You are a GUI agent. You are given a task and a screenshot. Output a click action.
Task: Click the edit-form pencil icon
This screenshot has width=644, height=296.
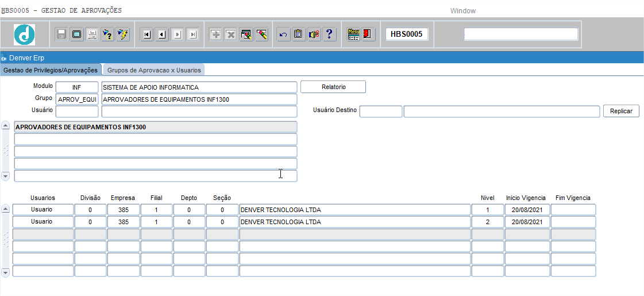(x=246, y=34)
